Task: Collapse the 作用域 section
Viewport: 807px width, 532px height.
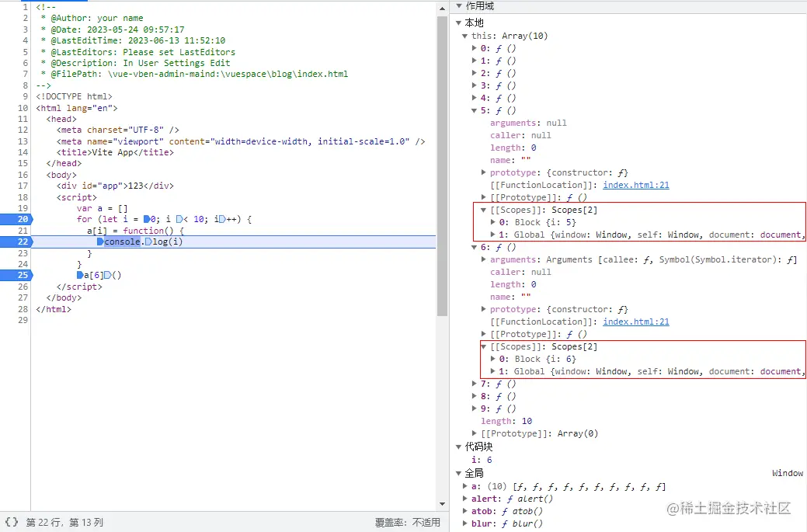Action: (458, 5)
